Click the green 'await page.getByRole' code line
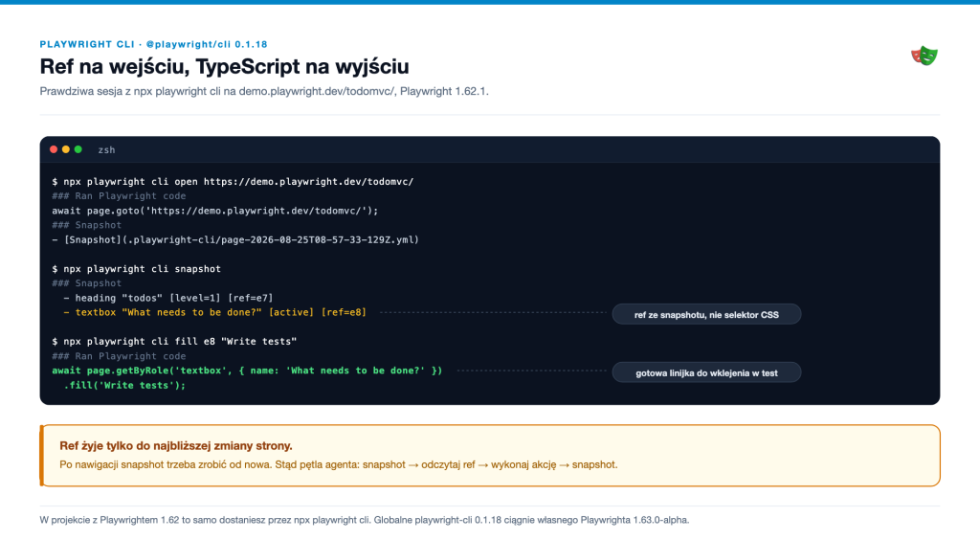This screenshot has height=540, width=980. coord(247,371)
